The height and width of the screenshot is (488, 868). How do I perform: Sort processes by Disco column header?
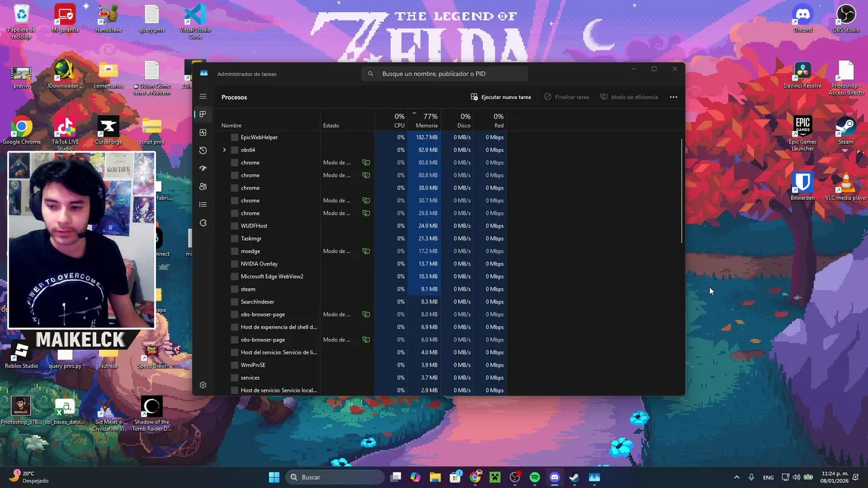coord(458,121)
